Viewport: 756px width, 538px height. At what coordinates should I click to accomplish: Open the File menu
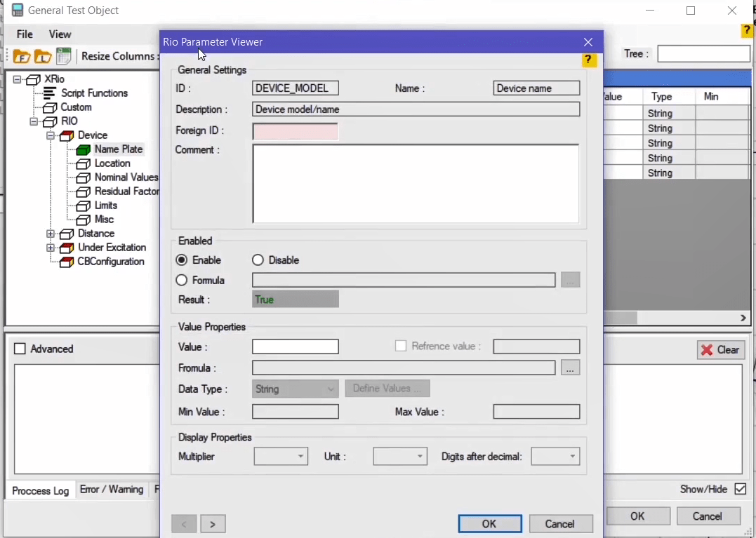(x=25, y=34)
